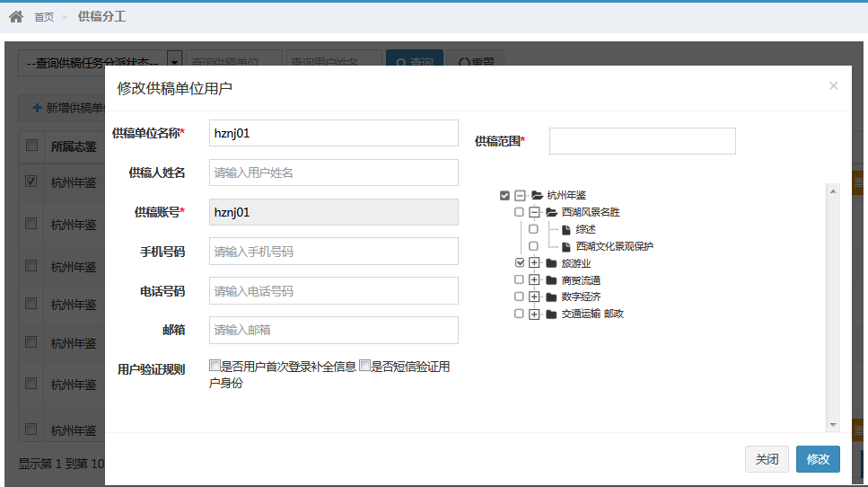868x487 pixels.
Task: Focus the 供稿人姓名 input field
Action: 334,173
